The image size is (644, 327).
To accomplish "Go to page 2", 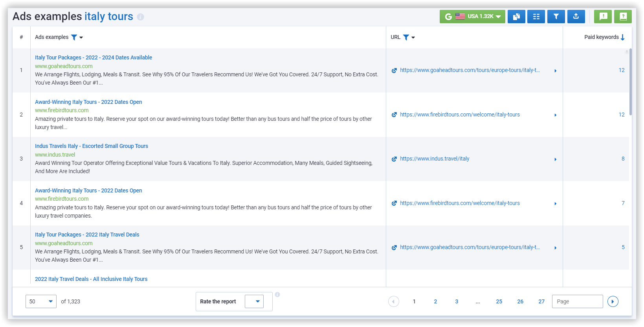I will pos(435,301).
